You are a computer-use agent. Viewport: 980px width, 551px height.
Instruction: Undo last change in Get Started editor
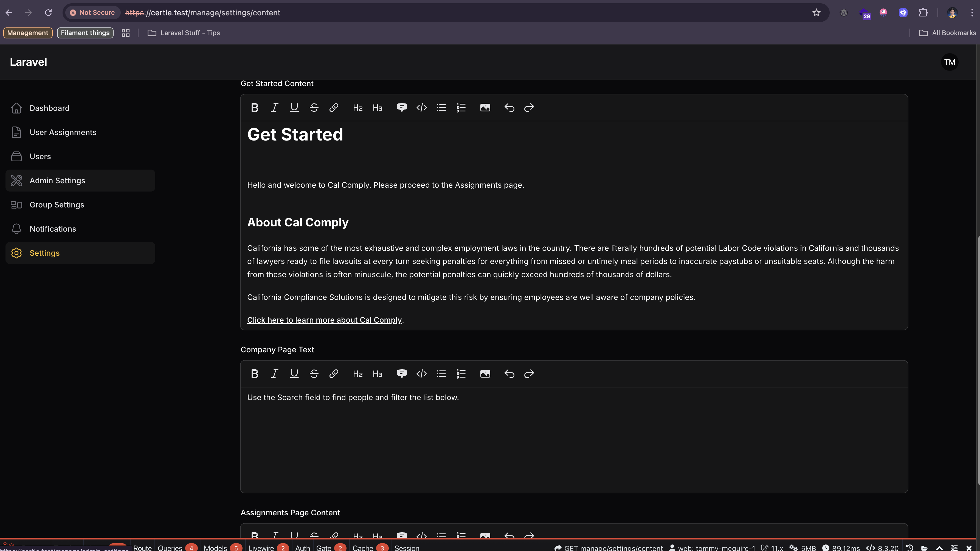[x=509, y=108]
